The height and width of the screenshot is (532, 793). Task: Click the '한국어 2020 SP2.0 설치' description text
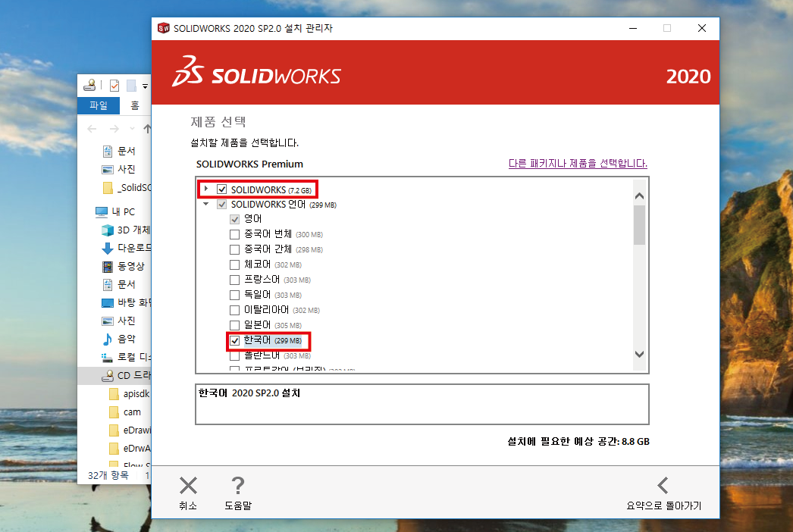click(x=249, y=393)
